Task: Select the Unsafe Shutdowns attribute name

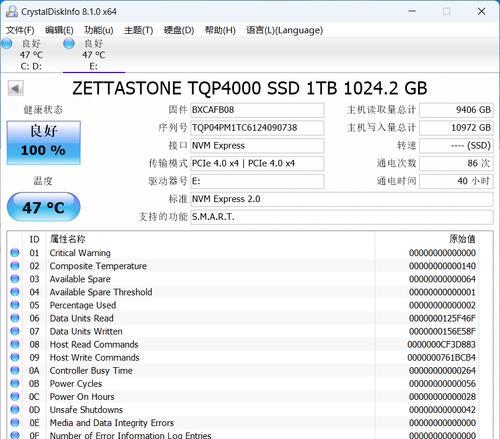Action: click(86, 410)
